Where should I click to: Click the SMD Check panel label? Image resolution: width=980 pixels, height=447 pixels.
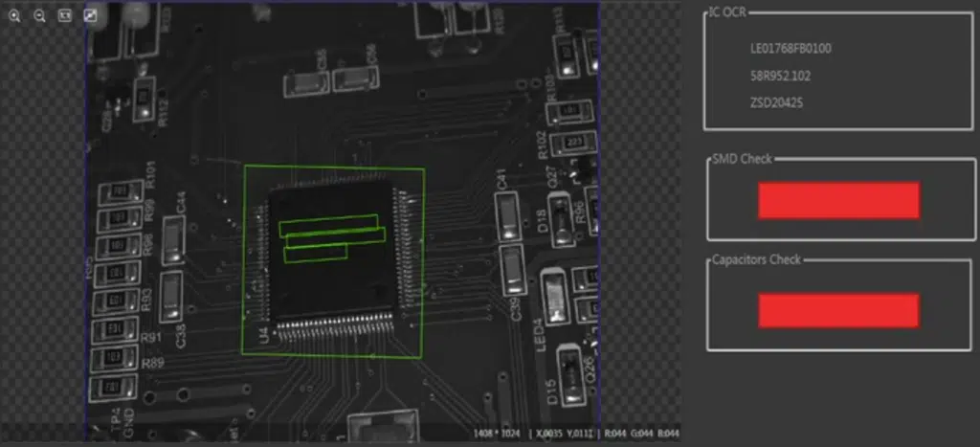click(742, 158)
